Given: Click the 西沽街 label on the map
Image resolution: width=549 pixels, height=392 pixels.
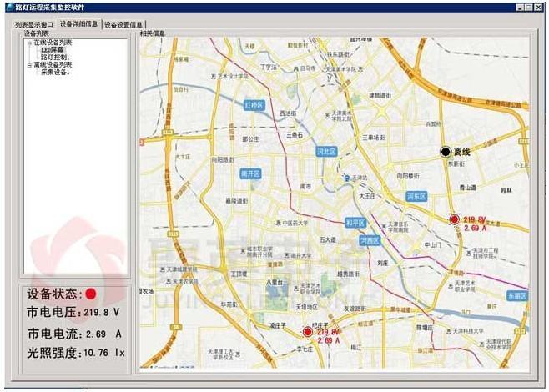Looking at the screenshot, I should pyautogui.click(x=288, y=113).
